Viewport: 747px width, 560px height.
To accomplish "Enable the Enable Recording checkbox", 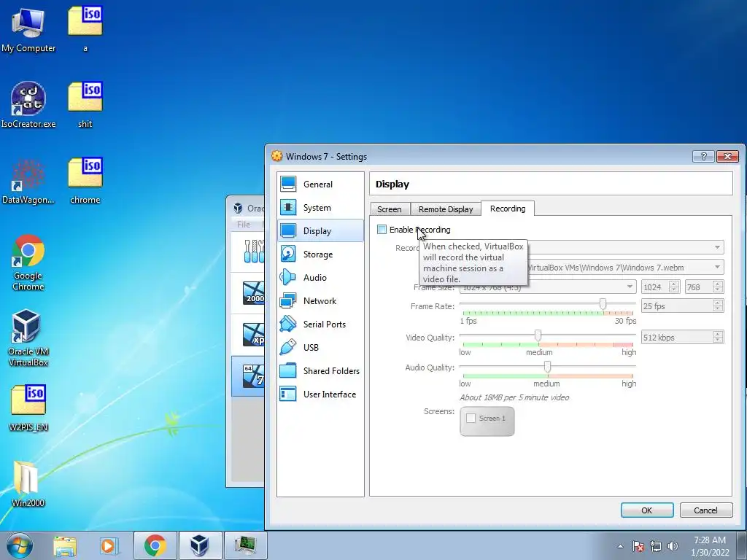I will tap(382, 230).
